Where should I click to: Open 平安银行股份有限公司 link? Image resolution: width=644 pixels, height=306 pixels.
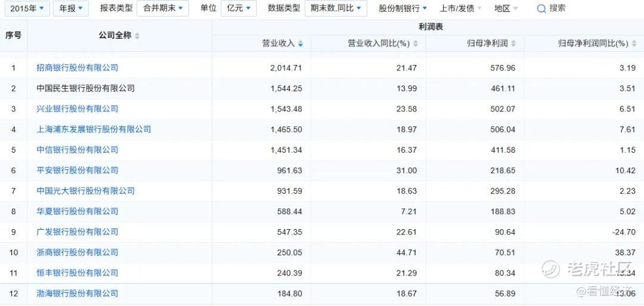[77, 171]
